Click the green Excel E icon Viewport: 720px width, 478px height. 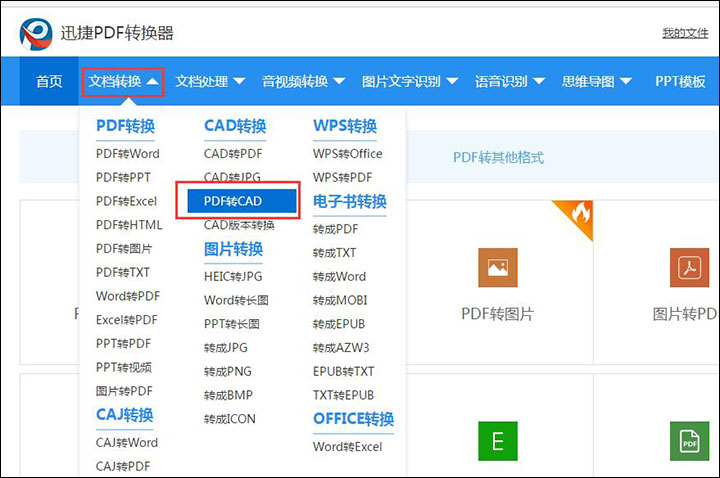click(498, 441)
